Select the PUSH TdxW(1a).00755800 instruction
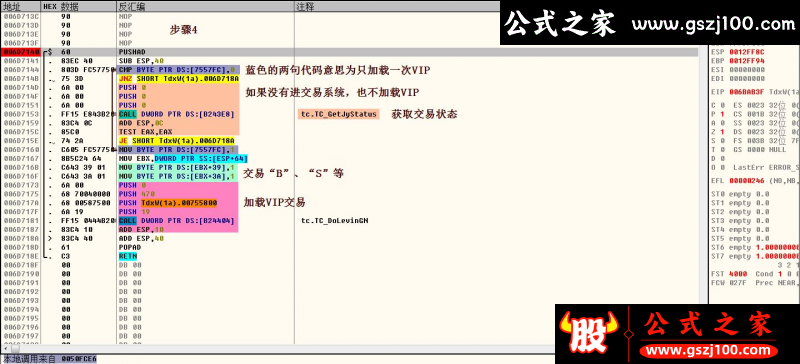This screenshot has height=364, width=800. click(168, 203)
